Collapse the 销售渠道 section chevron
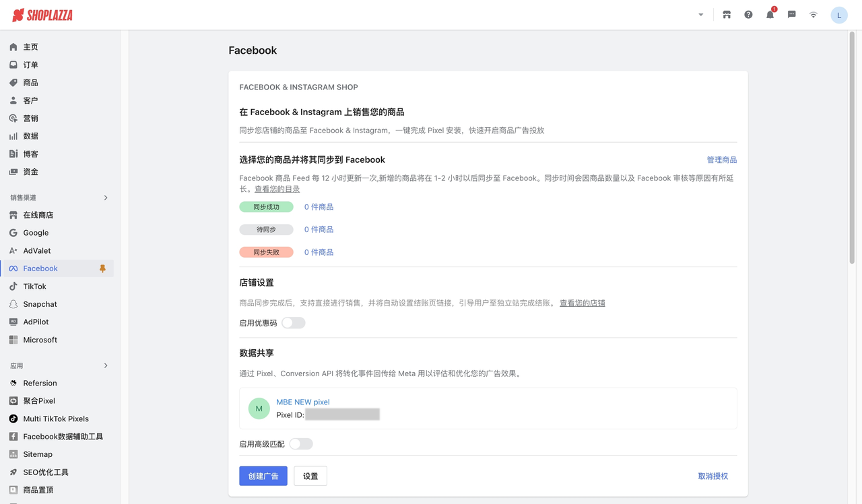 tap(105, 197)
